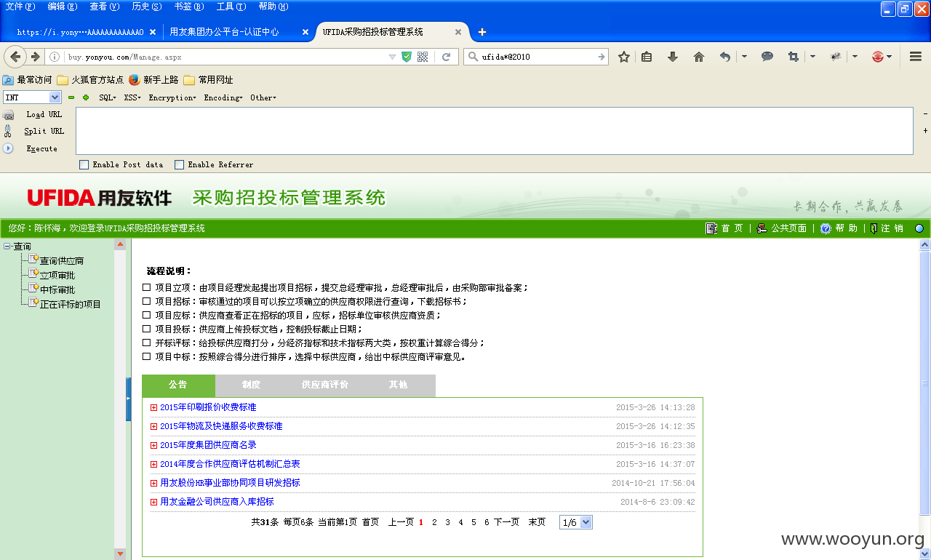Open the Encryption dropdown menu

coord(172,97)
